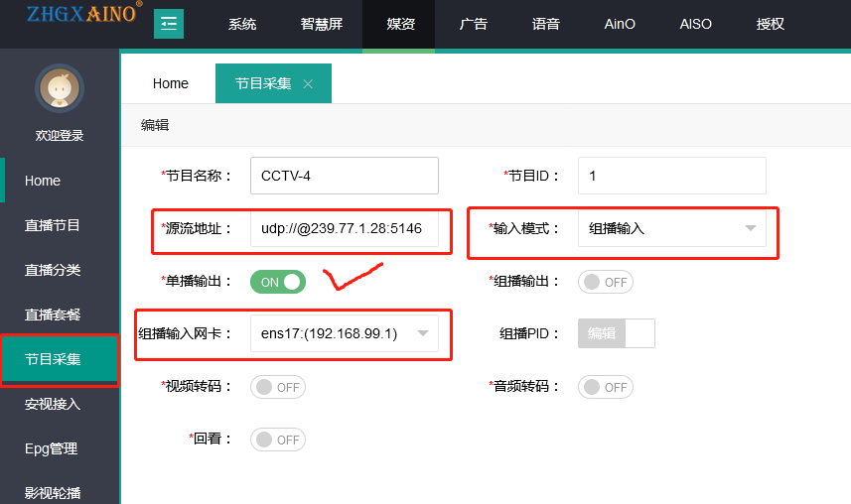Open the 媒资 top menu
The height and width of the screenshot is (504, 851).
(x=400, y=24)
